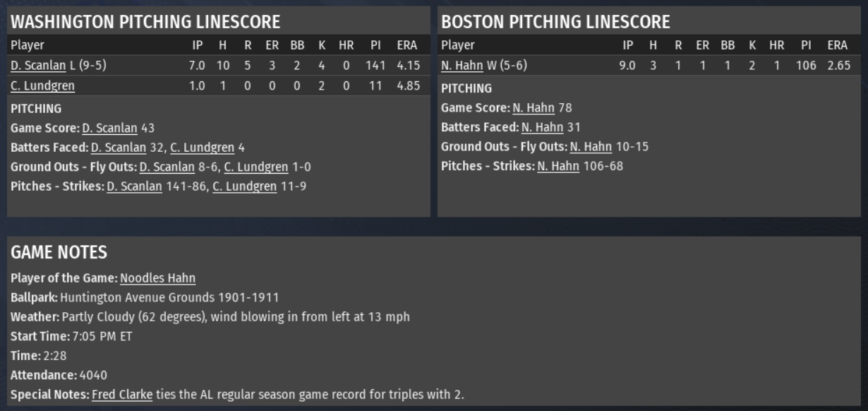Open C. Lundgren in Washington linescore table
Screen dimensions: 868x411
click(42, 86)
